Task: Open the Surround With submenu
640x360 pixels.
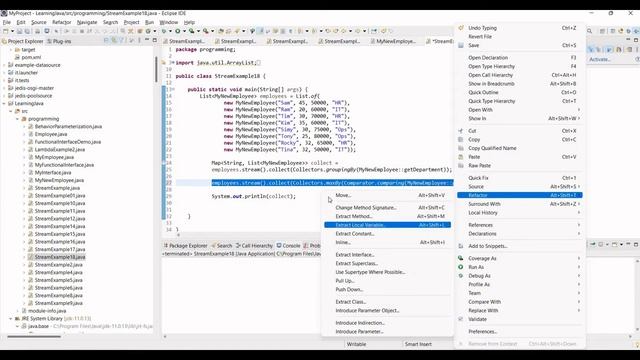Action: (519, 204)
